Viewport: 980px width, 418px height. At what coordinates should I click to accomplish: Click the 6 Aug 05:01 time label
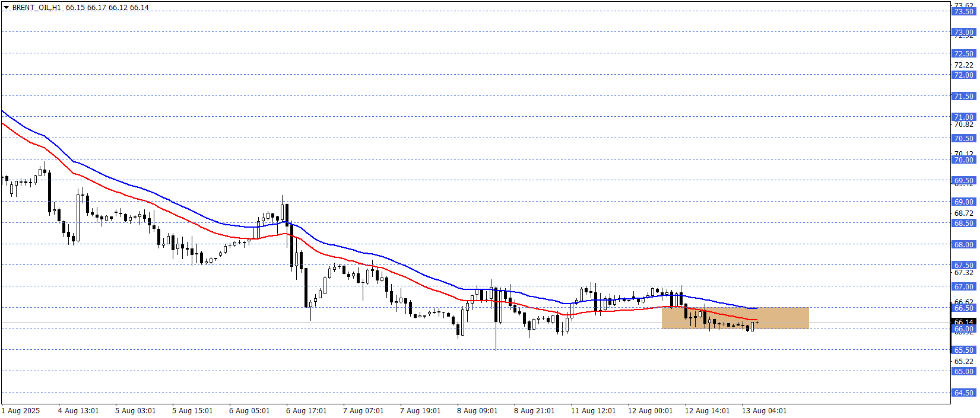(x=249, y=410)
